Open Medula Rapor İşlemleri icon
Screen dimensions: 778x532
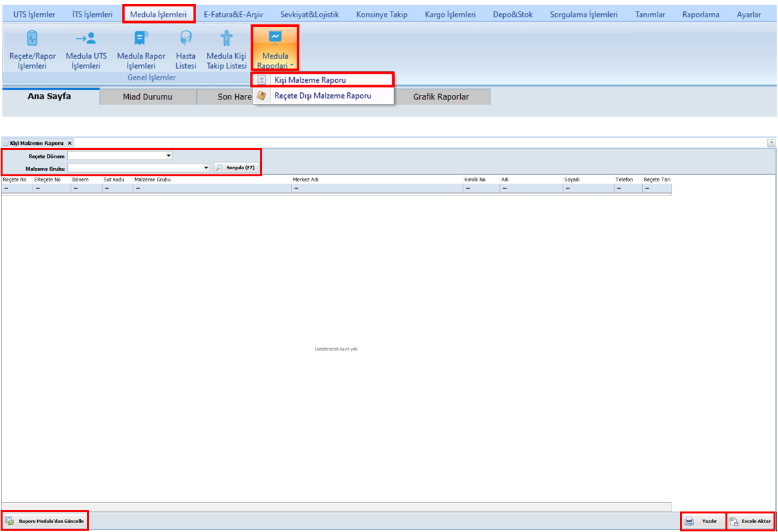tap(141, 40)
